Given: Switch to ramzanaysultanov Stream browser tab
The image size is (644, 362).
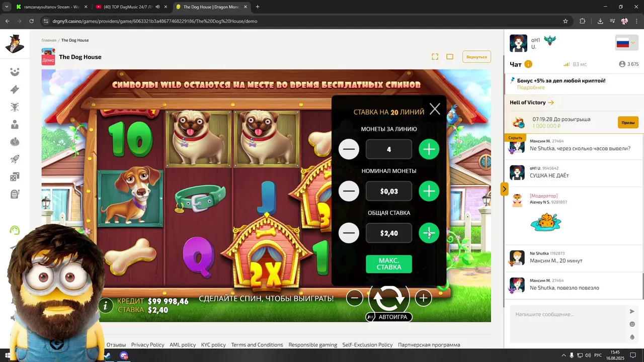Looking at the screenshot, I should [x=51, y=7].
